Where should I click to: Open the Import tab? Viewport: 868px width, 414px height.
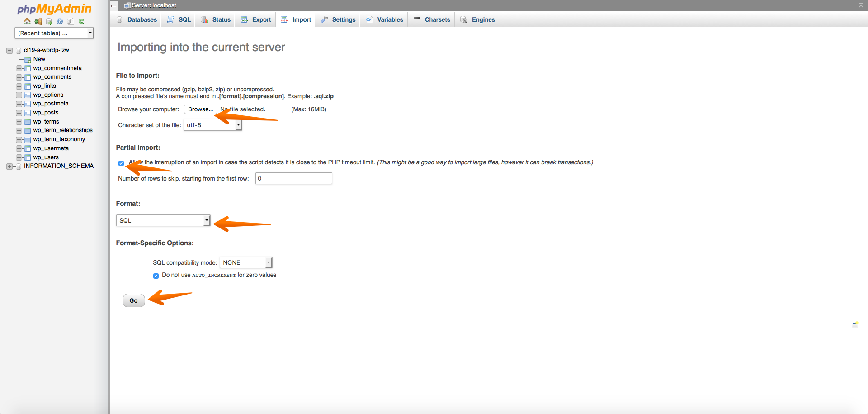tap(296, 19)
